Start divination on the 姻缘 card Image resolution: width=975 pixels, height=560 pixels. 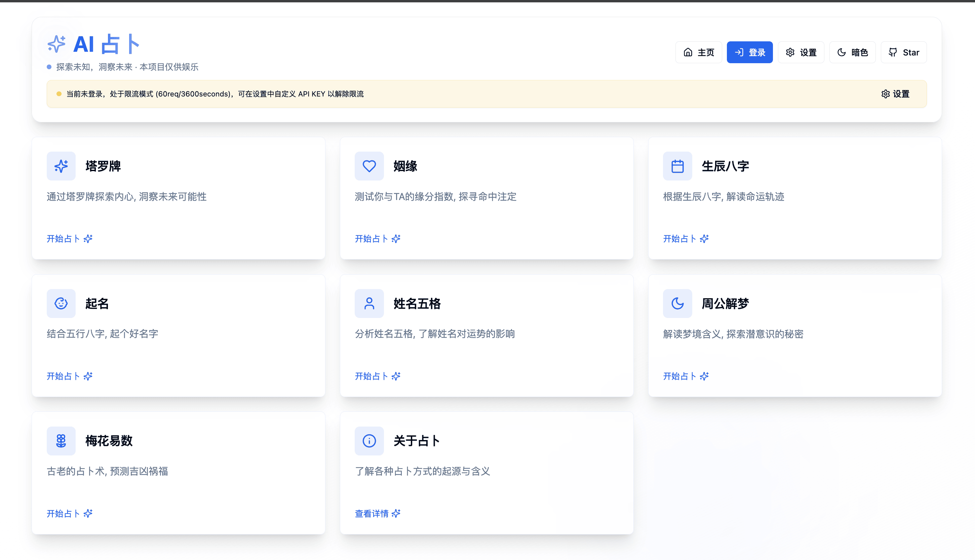point(377,238)
